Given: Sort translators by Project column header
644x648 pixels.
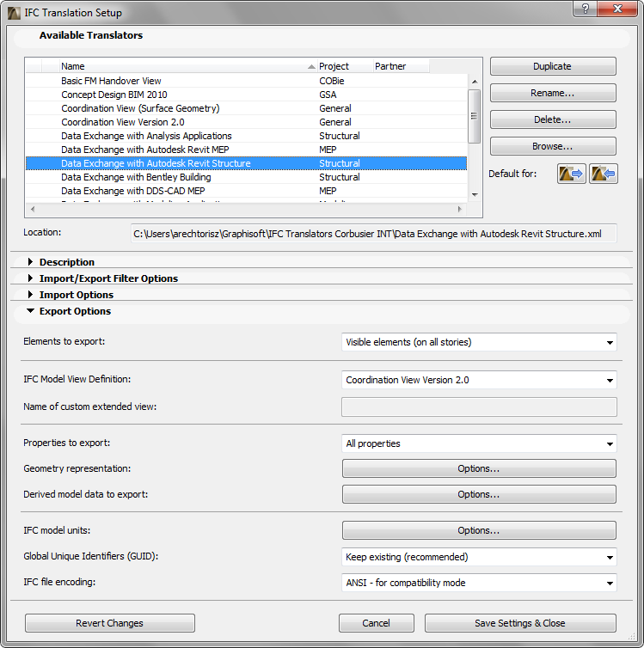Looking at the screenshot, I should pyautogui.click(x=345, y=66).
